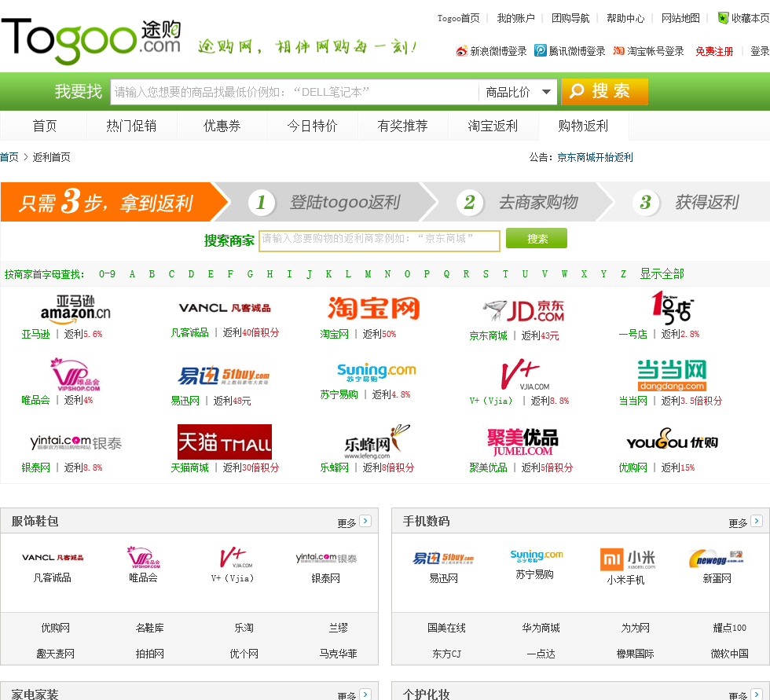The width and height of the screenshot is (770, 700).
Task: Click the 网站地图 link
Action: coord(680,18)
